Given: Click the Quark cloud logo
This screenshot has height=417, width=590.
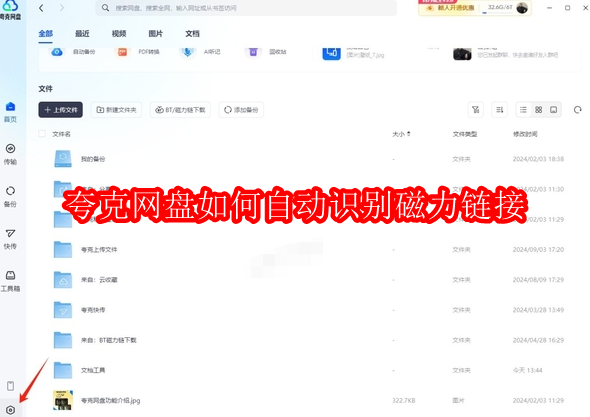Looking at the screenshot, I should point(11,10).
